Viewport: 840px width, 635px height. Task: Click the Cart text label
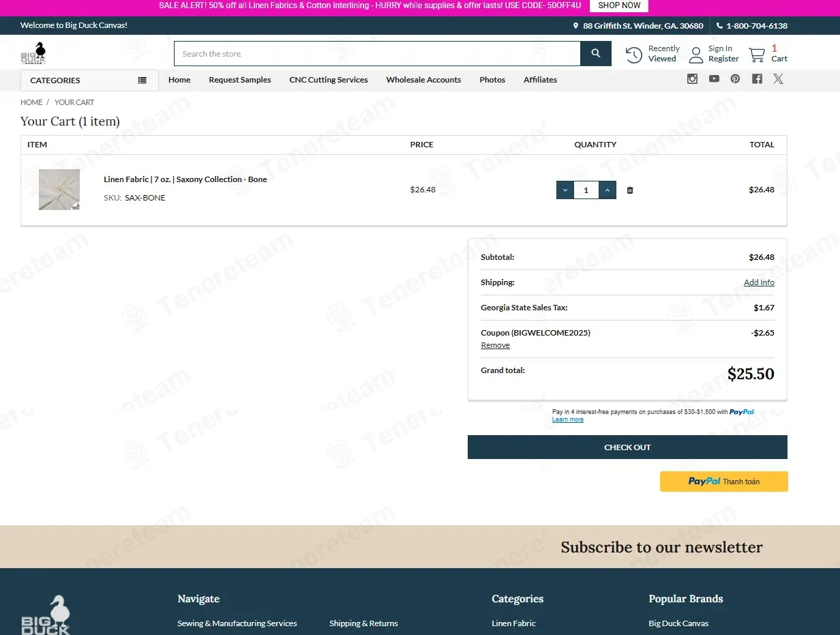[x=779, y=59]
